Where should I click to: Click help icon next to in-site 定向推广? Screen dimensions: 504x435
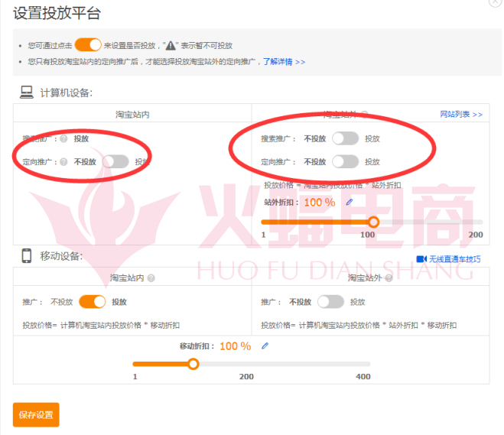(64, 161)
